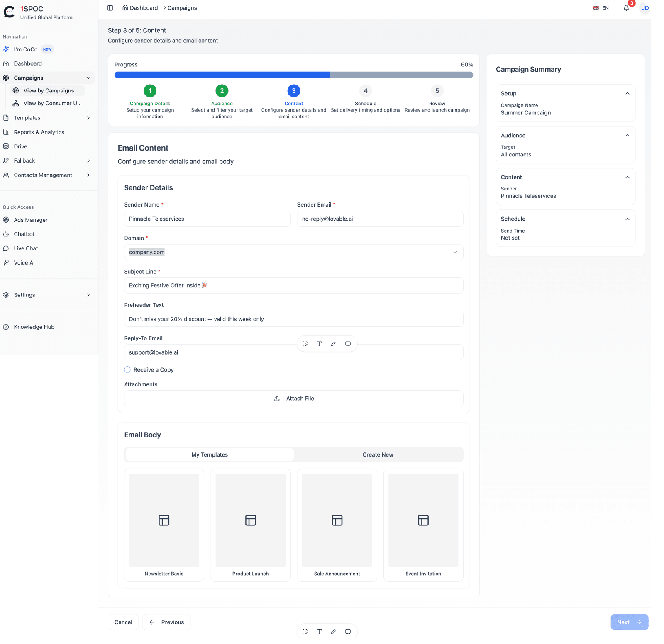Image resolution: width=664 pixels, height=644 pixels.
Task: Toggle the Receive a Copy option
Action: tap(127, 369)
